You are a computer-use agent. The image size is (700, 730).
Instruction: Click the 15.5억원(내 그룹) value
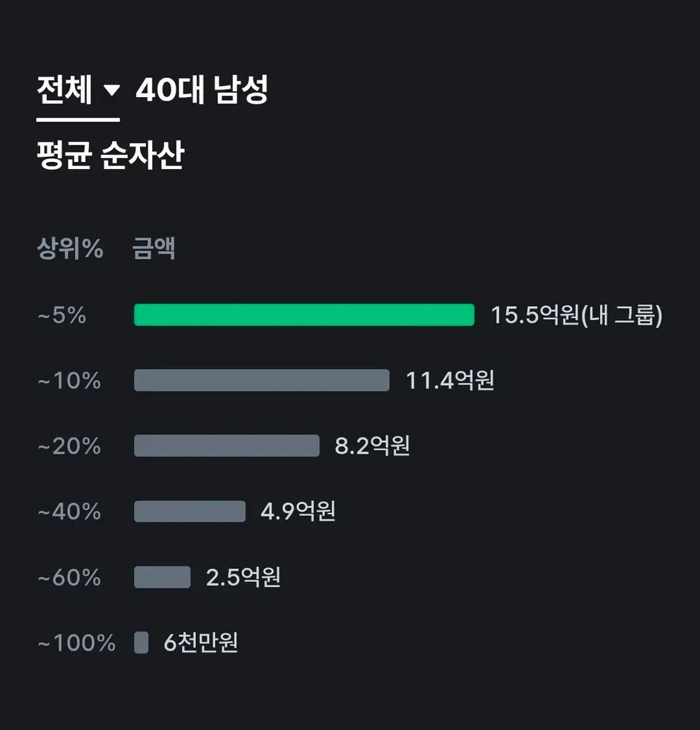point(577,315)
